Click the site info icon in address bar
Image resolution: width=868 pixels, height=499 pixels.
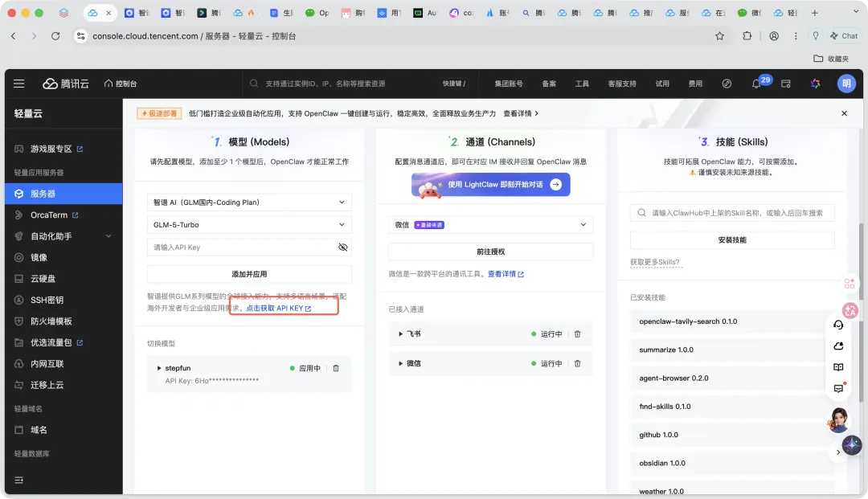pyautogui.click(x=81, y=36)
